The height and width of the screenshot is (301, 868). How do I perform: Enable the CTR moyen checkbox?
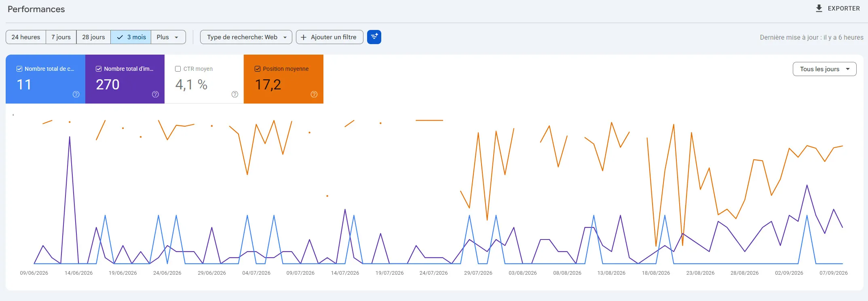pos(178,69)
